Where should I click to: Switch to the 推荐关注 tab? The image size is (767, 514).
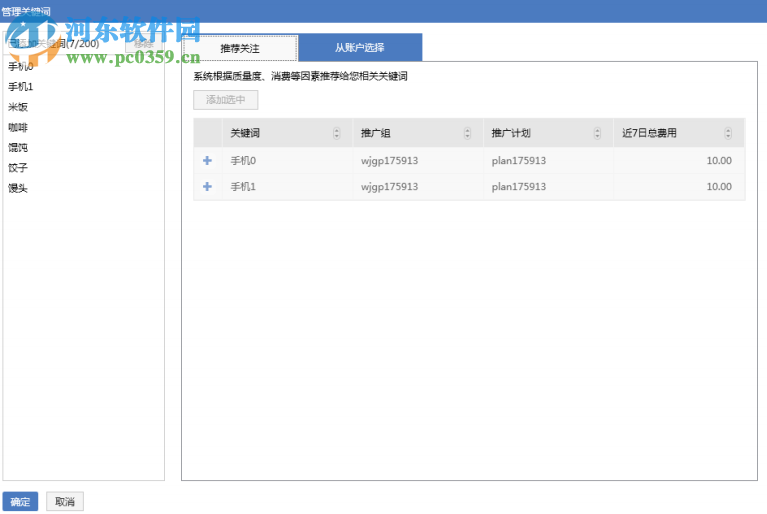(x=240, y=48)
